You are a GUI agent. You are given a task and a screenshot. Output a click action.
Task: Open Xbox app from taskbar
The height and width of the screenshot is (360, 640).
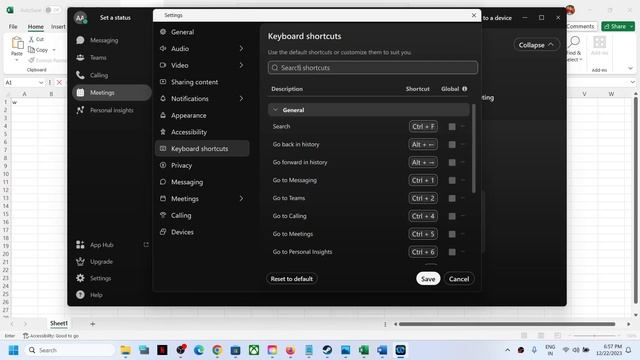click(254, 350)
